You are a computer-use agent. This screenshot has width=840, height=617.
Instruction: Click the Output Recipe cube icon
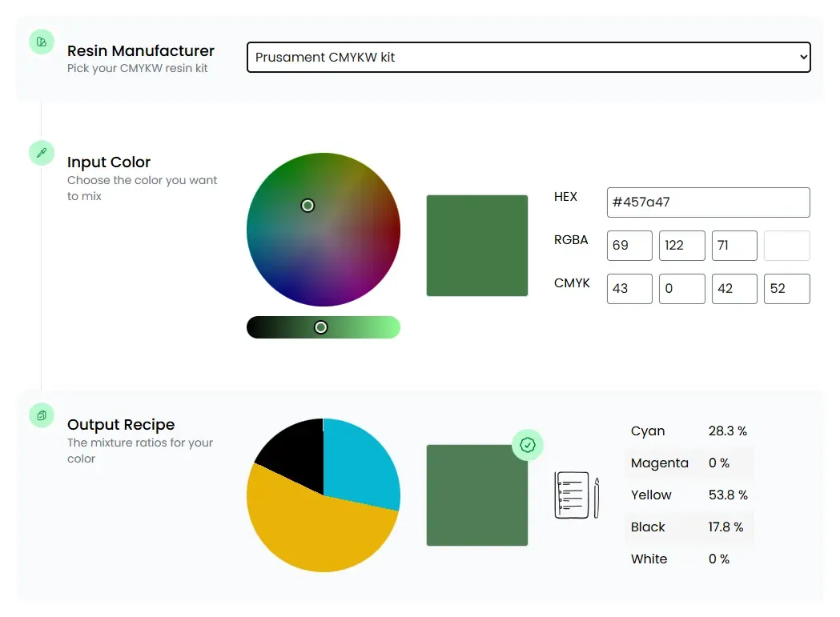tap(41, 415)
